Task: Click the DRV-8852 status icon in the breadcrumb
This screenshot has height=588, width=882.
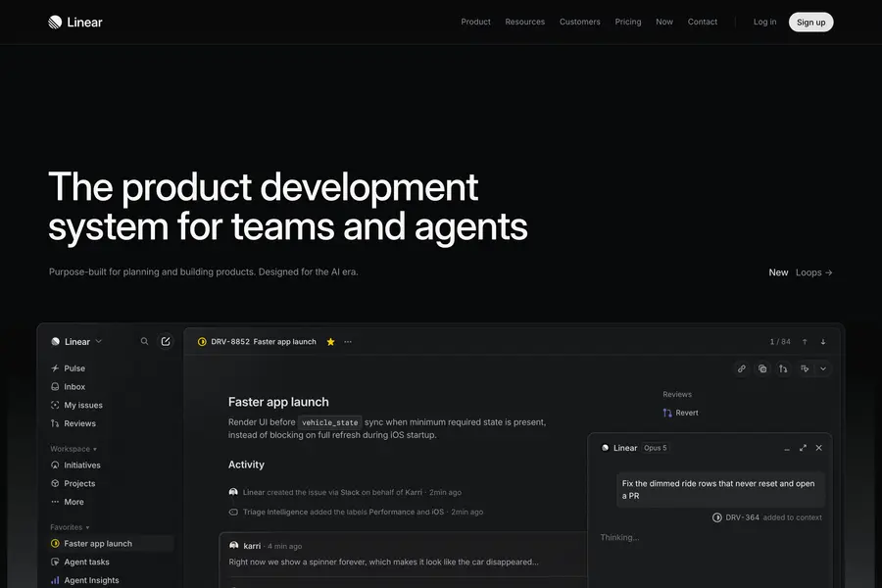Action: 202,342
